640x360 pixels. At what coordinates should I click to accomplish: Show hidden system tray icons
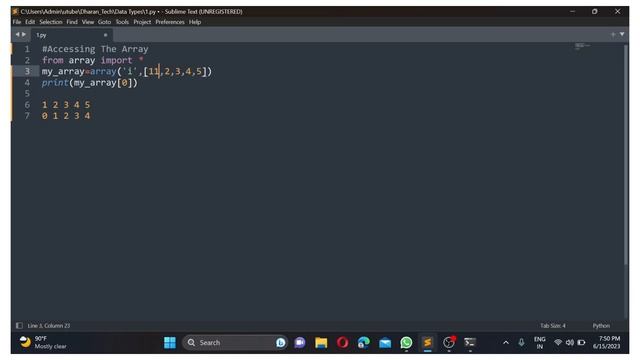[506, 342]
